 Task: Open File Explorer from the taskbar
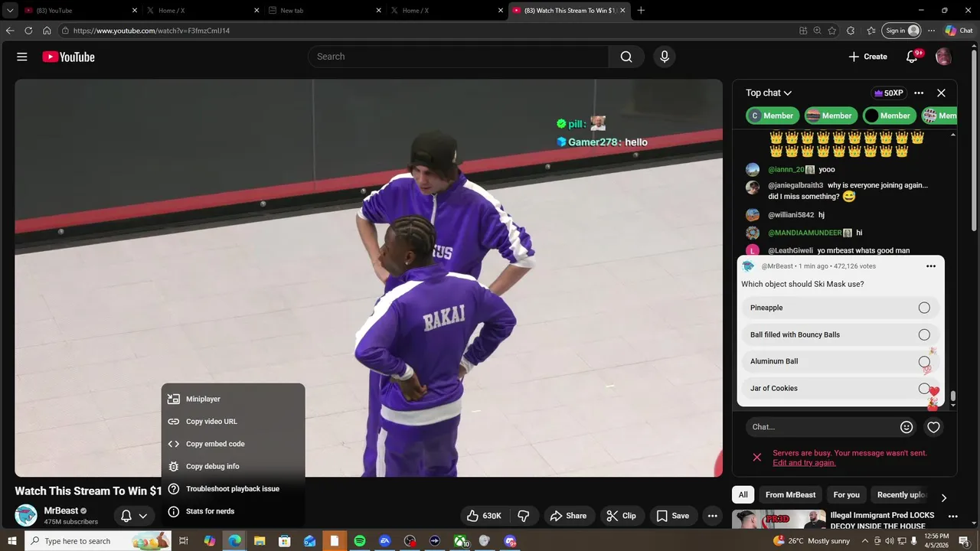coord(260,541)
